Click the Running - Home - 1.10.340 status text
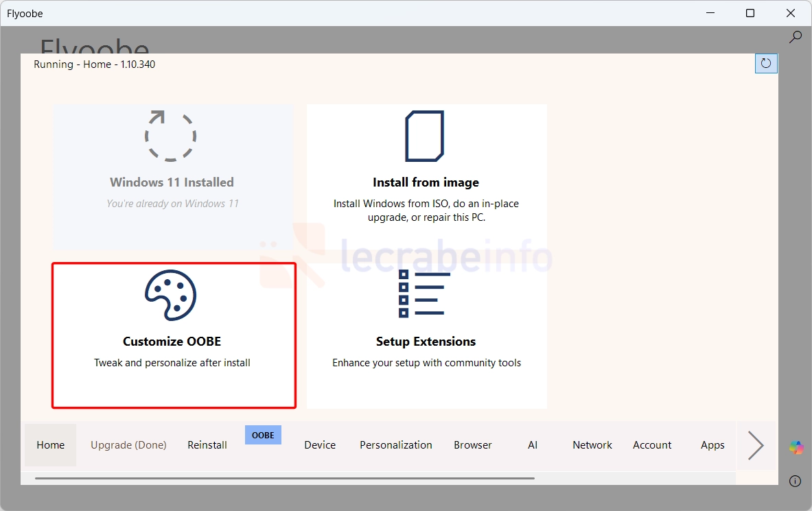 [x=94, y=64]
